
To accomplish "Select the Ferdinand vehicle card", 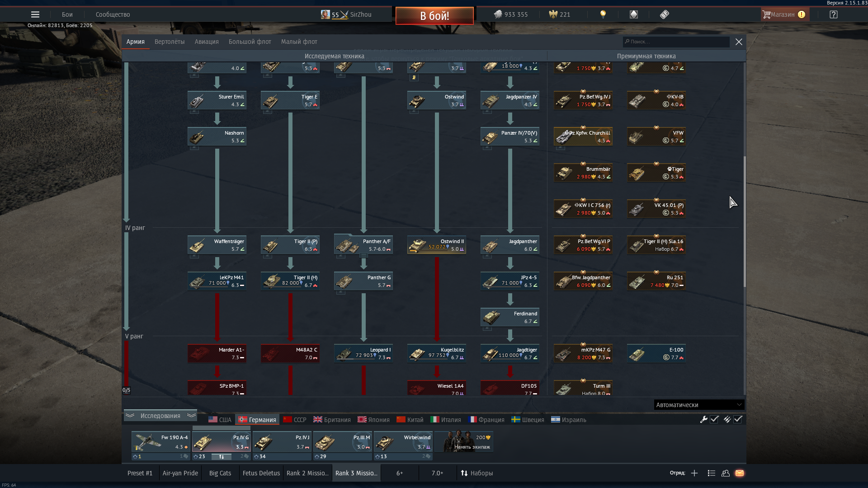I will 510,317.
